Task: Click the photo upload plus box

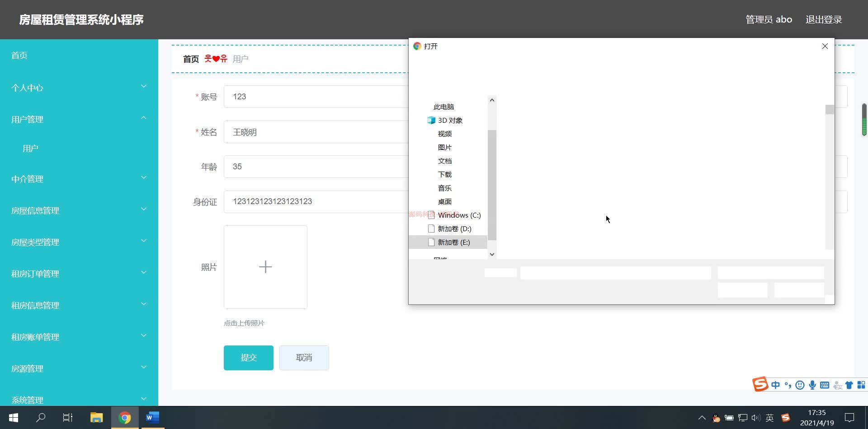Action: 265,267
